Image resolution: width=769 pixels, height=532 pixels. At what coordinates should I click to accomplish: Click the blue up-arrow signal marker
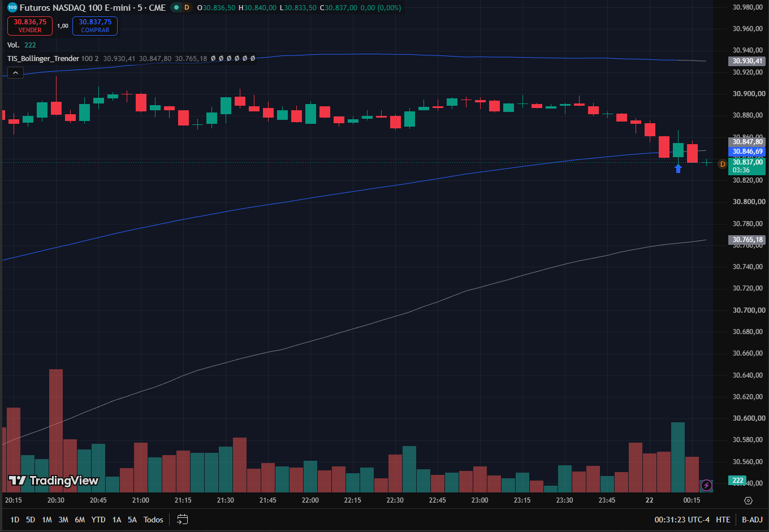tap(678, 168)
